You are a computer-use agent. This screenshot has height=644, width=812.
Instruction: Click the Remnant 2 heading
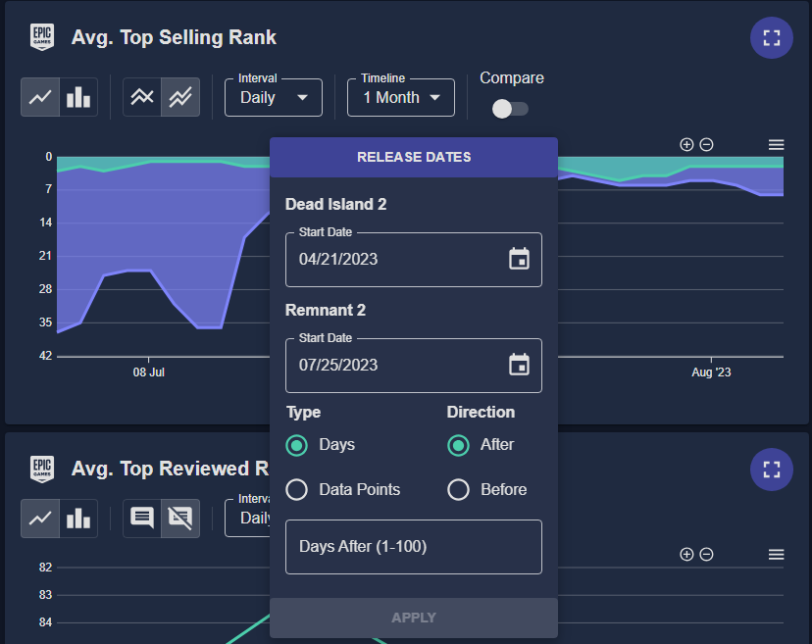326,310
